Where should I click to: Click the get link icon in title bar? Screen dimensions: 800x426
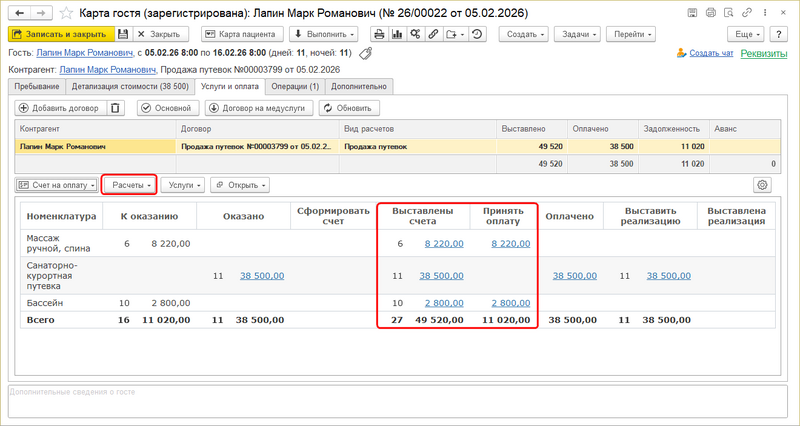[712, 13]
